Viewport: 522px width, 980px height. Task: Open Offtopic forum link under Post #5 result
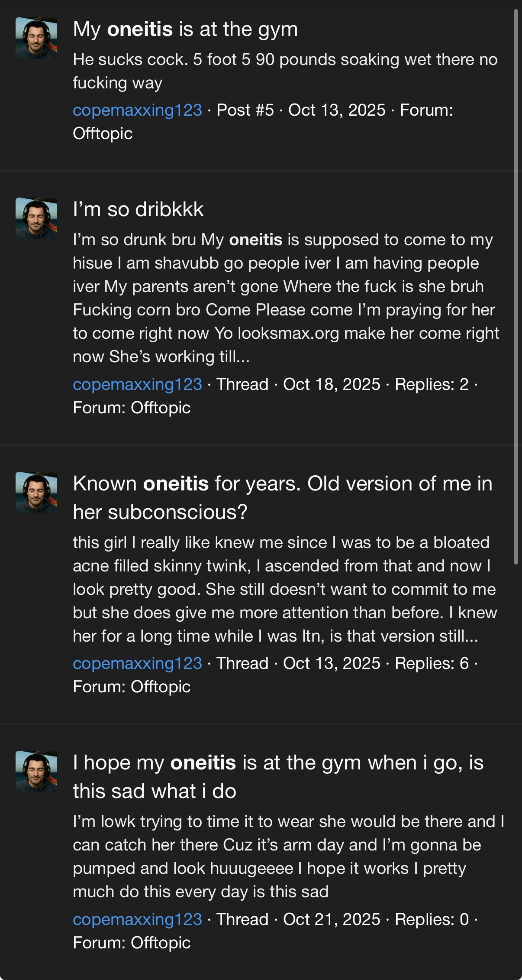[x=103, y=133]
